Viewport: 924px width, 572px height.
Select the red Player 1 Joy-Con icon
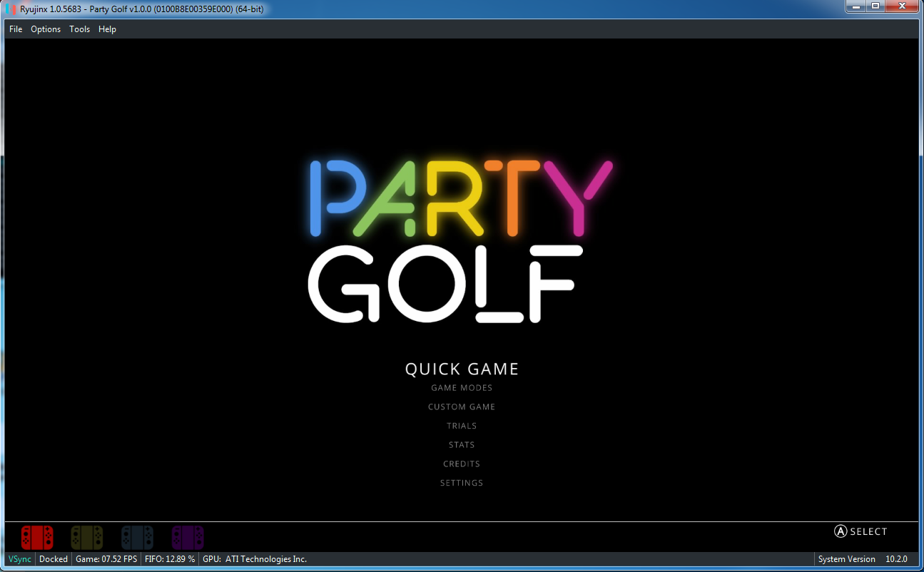[36, 537]
